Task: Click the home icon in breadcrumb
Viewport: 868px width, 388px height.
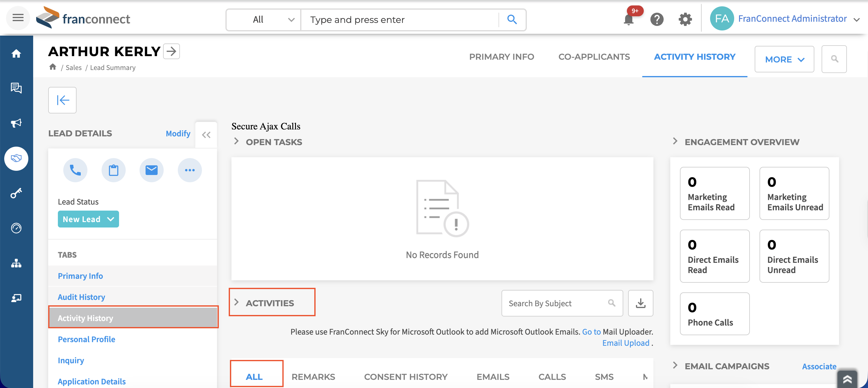Action: pyautogui.click(x=52, y=67)
